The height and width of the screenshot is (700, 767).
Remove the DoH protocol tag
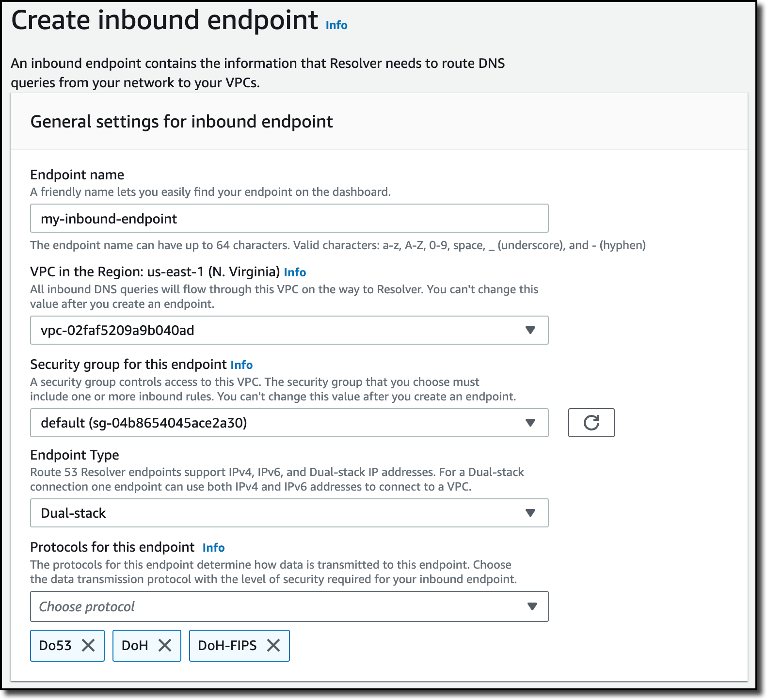165,645
